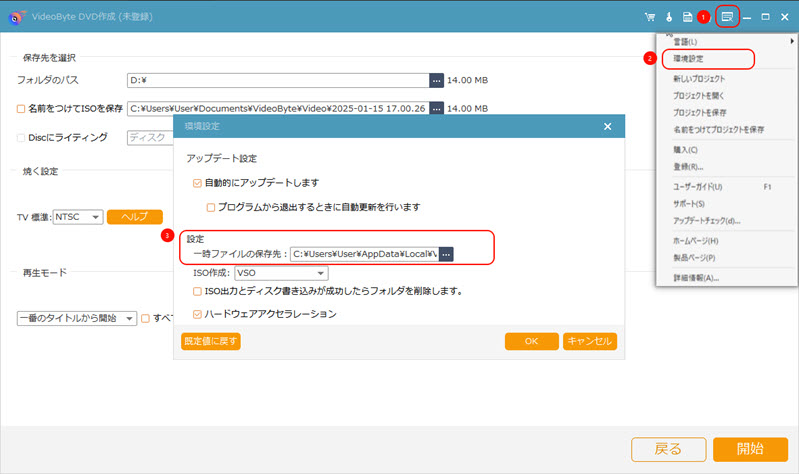Click the temporary file path field
799x474 pixels.
pos(365,254)
